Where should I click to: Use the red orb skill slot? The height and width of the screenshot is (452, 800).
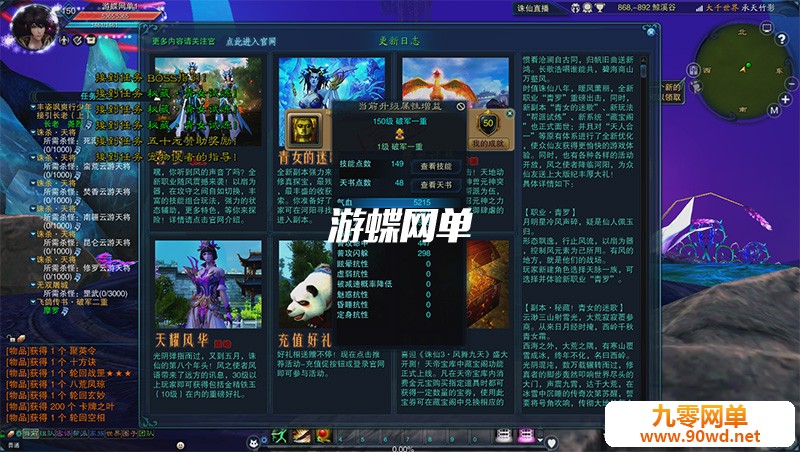(x=323, y=436)
